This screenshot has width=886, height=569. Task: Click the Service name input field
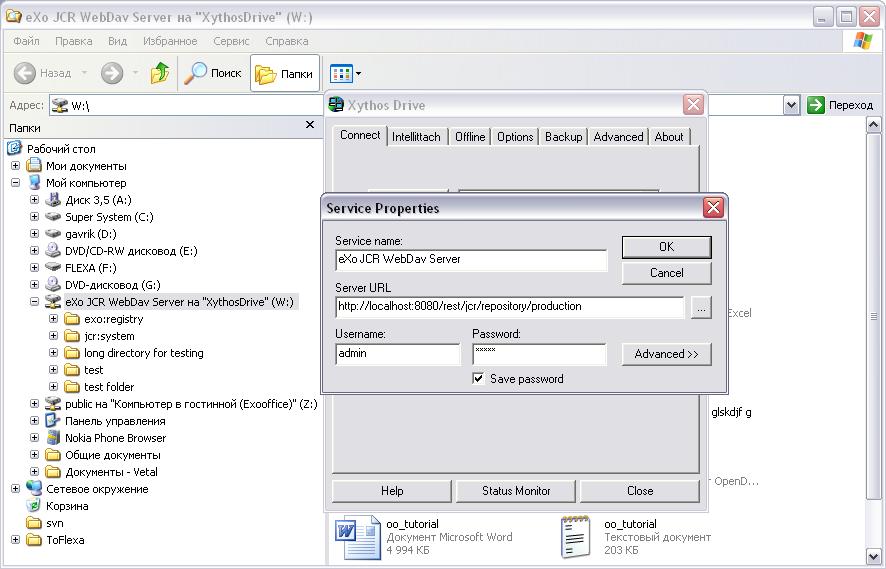471,260
